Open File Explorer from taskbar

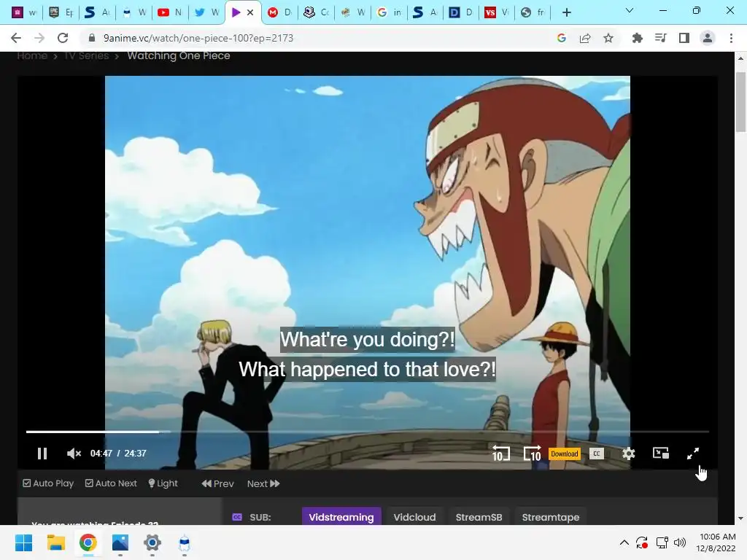click(55, 542)
